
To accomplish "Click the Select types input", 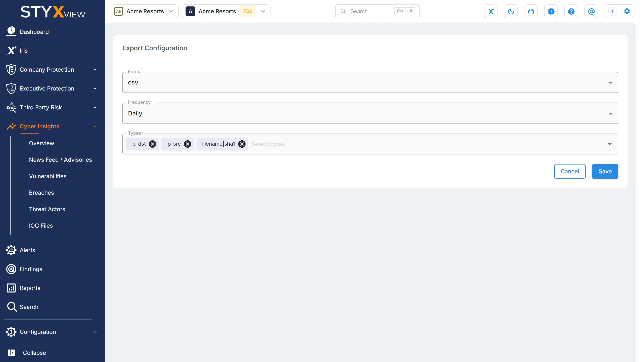I will pyautogui.click(x=268, y=144).
